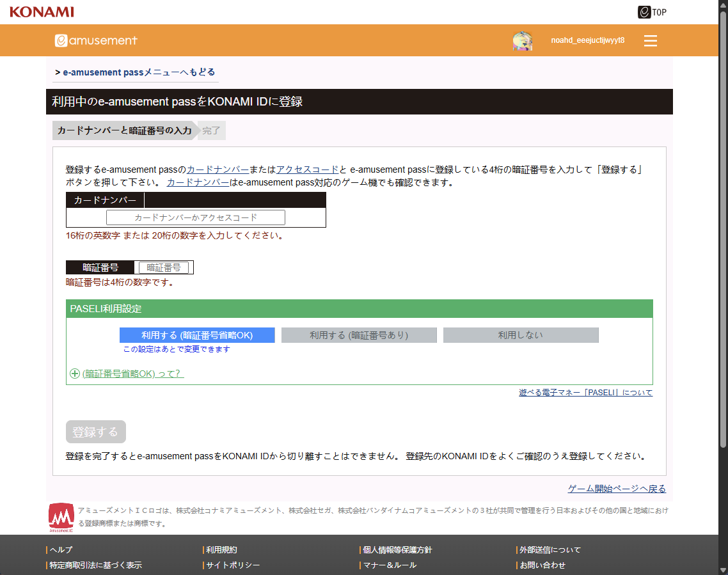Open 遊べる電子マネー「PASELI」について link
Viewport: 728px width, 575px height.
click(585, 393)
